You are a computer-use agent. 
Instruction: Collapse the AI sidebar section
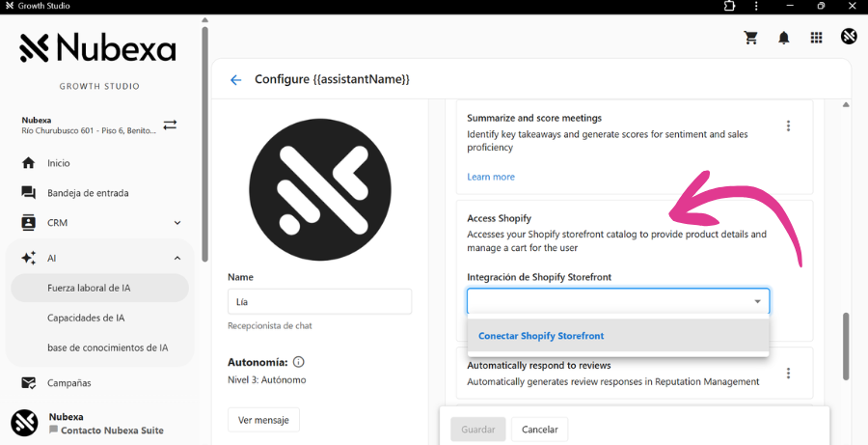click(177, 259)
